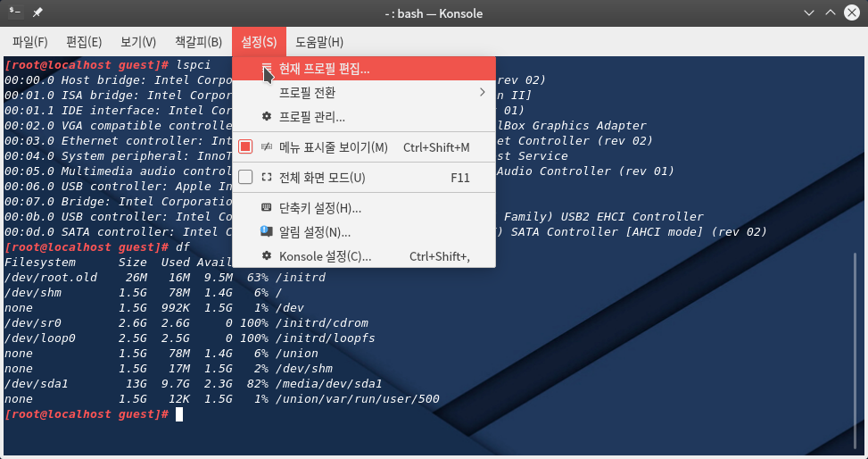Screen dimensions: 868x459
Task: Click the gear icon for Konsole 설정
Action: (x=266, y=256)
